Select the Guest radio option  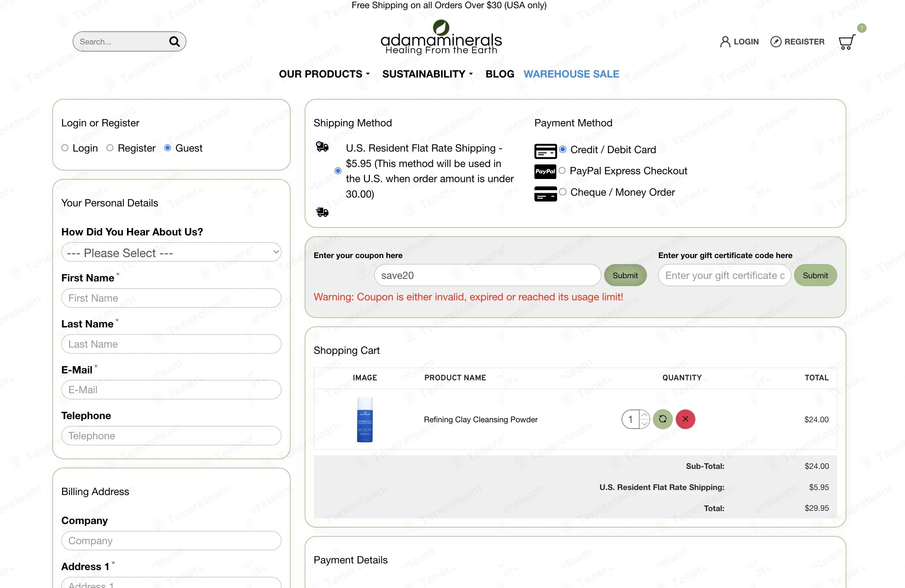[167, 147]
